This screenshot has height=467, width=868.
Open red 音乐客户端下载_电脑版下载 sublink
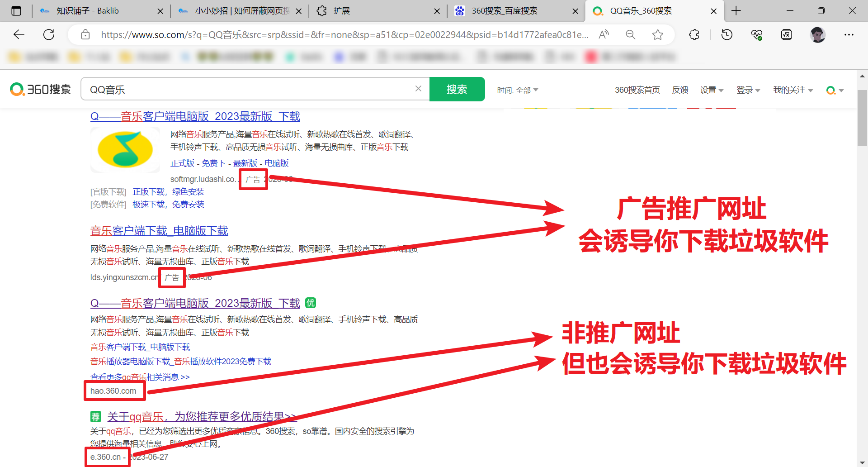pyautogui.click(x=140, y=347)
